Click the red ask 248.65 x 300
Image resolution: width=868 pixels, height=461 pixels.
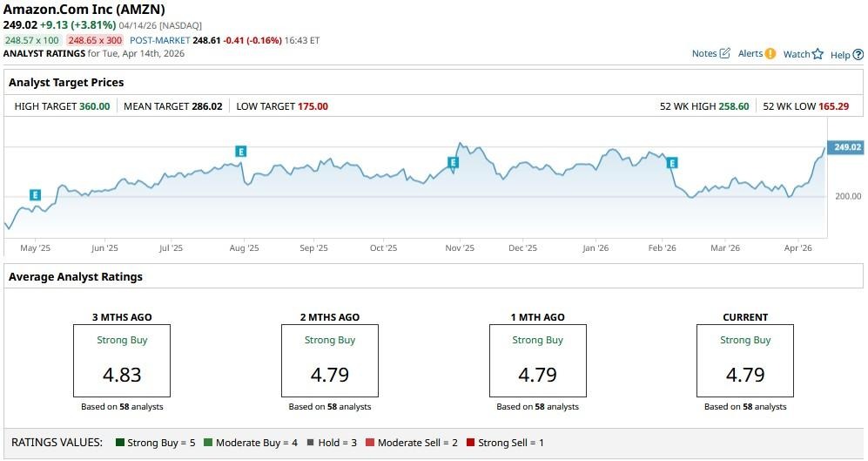95,40
